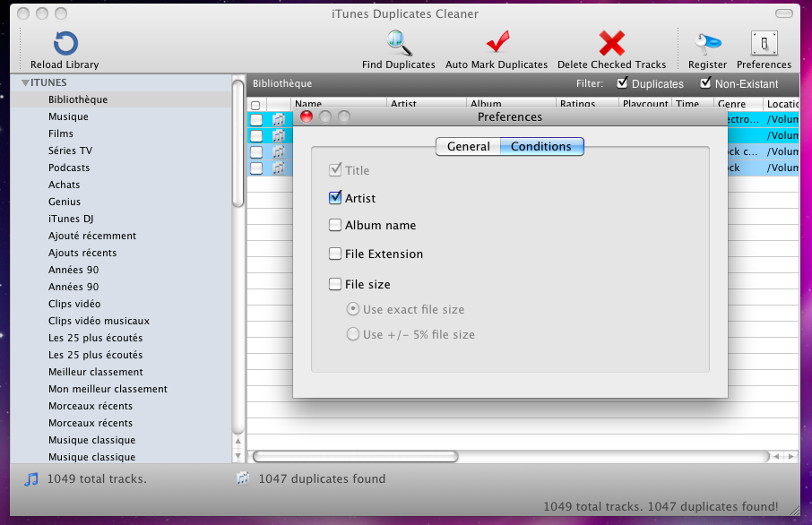Click the duplicate notes icon beside duplicates found
Screen dimensions: 812x525
pos(242,478)
